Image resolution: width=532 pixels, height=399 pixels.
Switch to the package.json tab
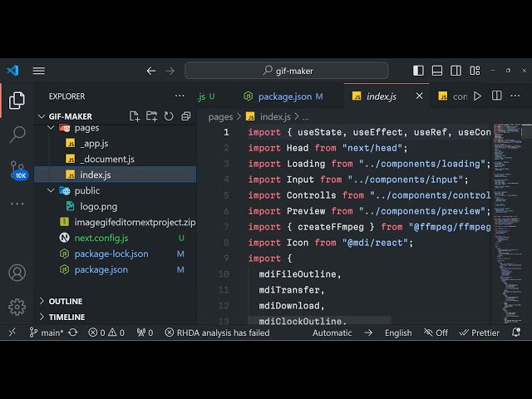280,96
